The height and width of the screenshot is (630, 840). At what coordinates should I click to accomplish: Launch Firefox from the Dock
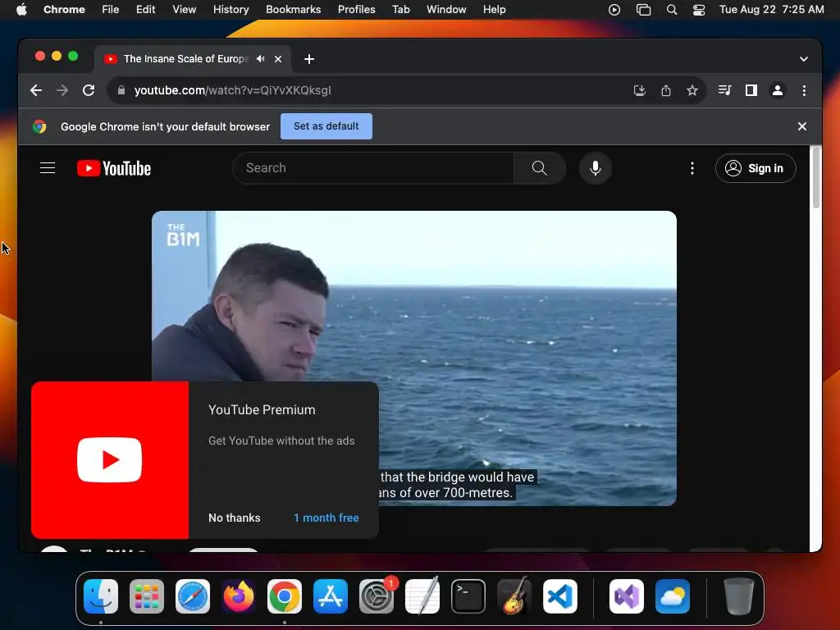click(239, 596)
